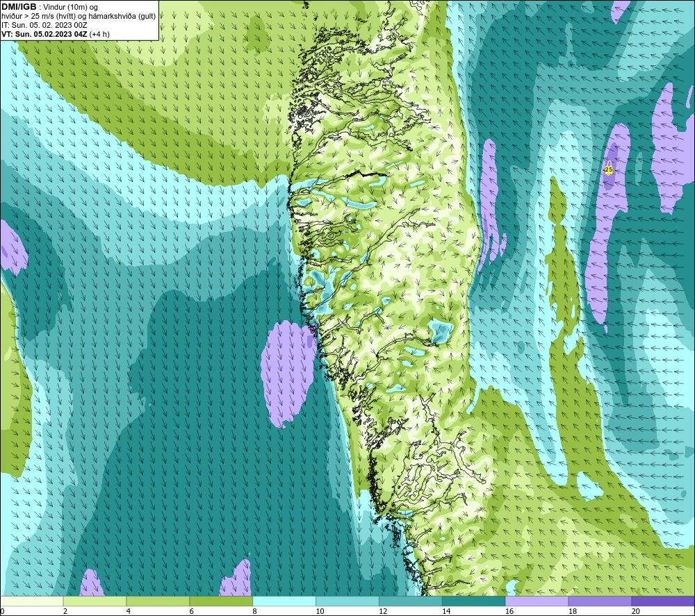Click the '4' scale tick label
The width and height of the screenshot is (695, 616).
pos(128,611)
